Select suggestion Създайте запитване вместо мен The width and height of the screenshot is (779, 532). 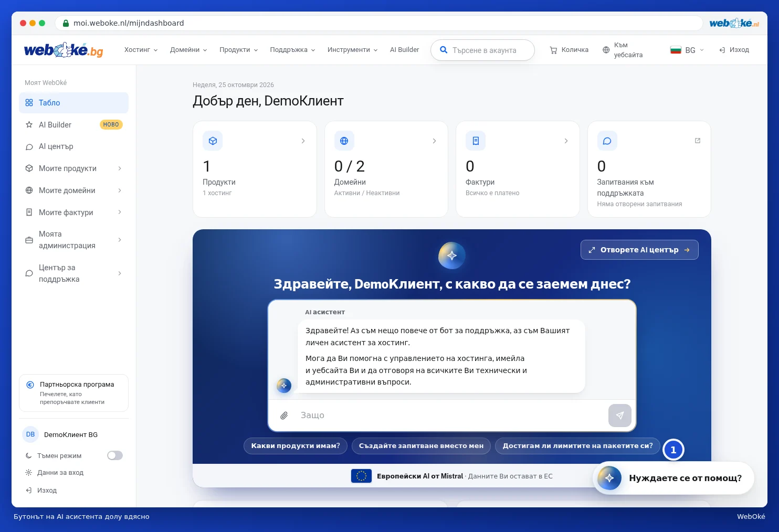coord(421,446)
